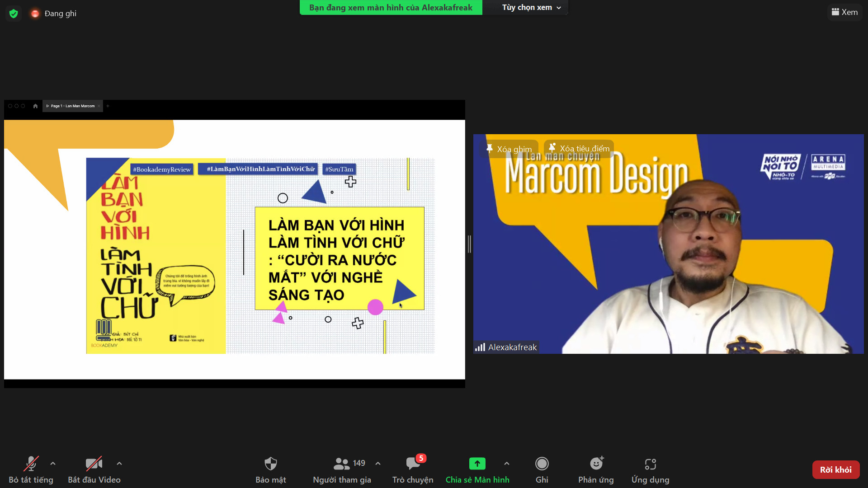The image size is (868, 488).
Task: Click 'Bạn đang xem màn hình của Alexakafreak' banner
Action: click(391, 7)
